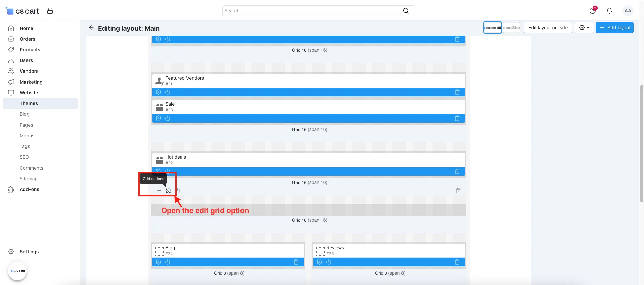
Task: Open settings gear of Sale block
Action: pyautogui.click(x=158, y=118)
